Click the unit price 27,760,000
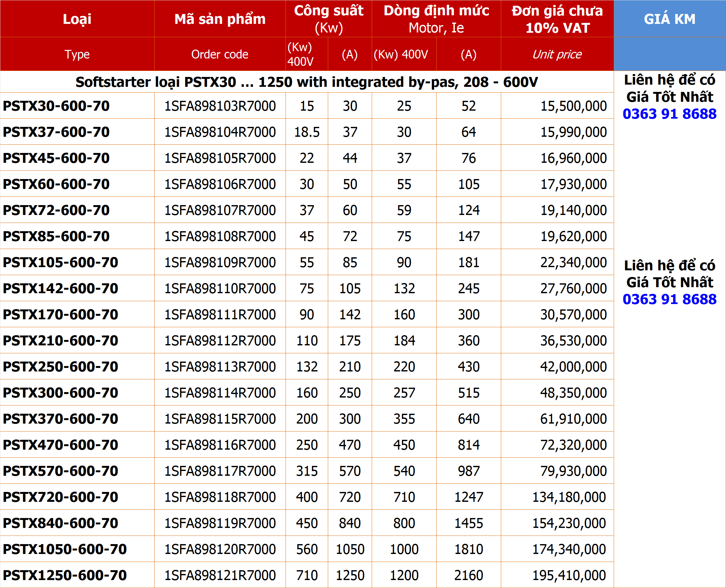This screenshot has width=726, height=588. coord(573,289)
